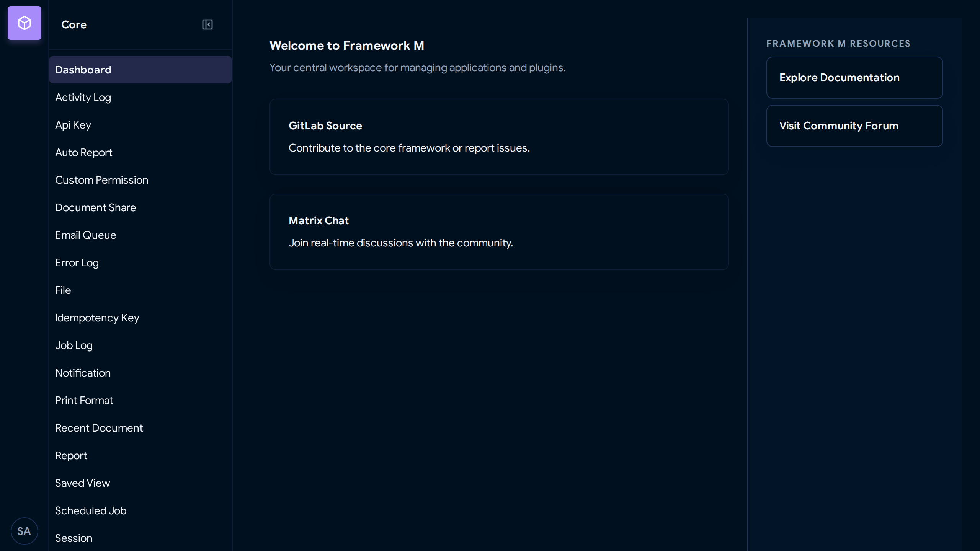Open Auto Report in the sidebar
The image size is (980, 551).
[x=140, y=152]
